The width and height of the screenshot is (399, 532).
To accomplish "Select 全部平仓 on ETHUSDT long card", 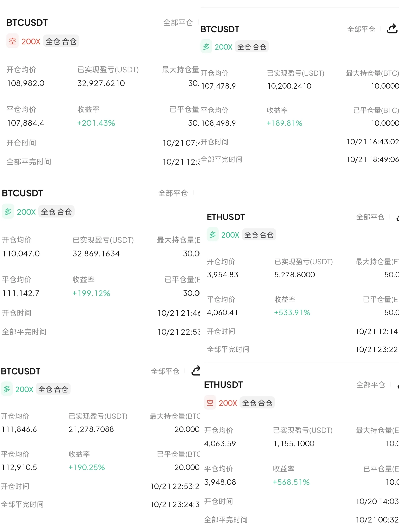I will [x=370, y=217].
